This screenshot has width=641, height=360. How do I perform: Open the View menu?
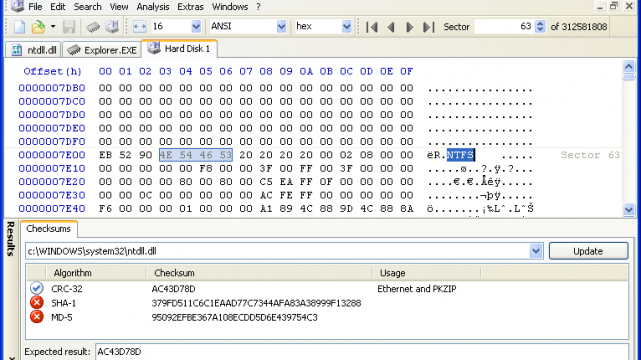(x=119, y=7)
